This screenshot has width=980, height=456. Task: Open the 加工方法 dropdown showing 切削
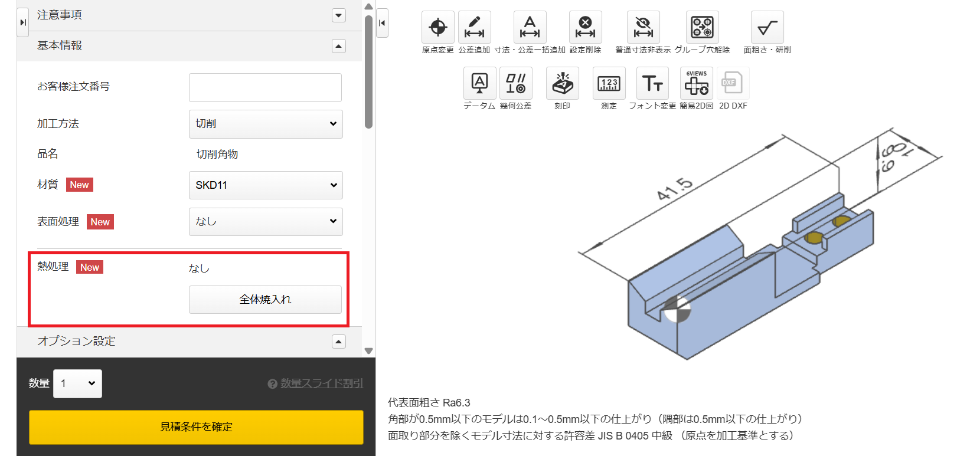click(x=266, y=124)
